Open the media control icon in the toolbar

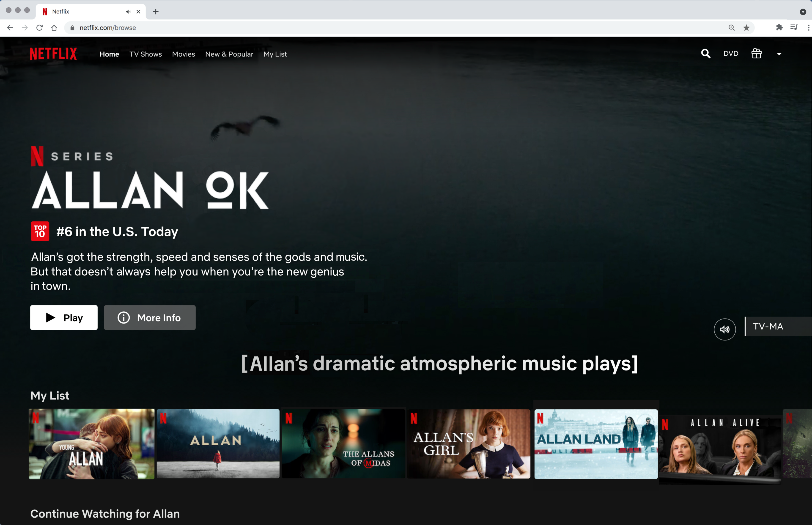pos(794,27)
